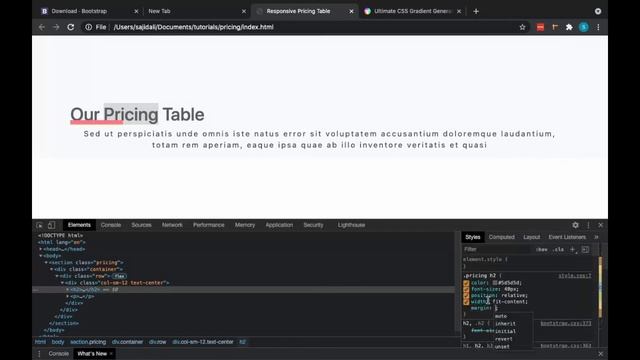This screenshot has height=360, width=640.
Task: Close the Download Bootstrap tab
Action: pyautogui.click(x=136, y=11)
